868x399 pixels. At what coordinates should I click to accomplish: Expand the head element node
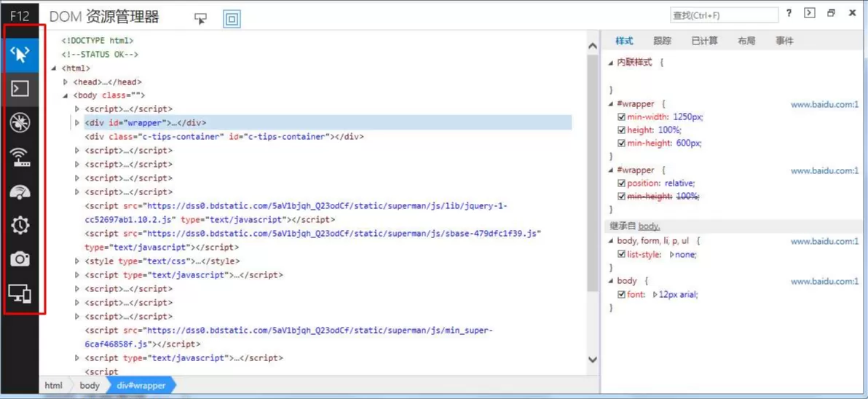point(66,82)
